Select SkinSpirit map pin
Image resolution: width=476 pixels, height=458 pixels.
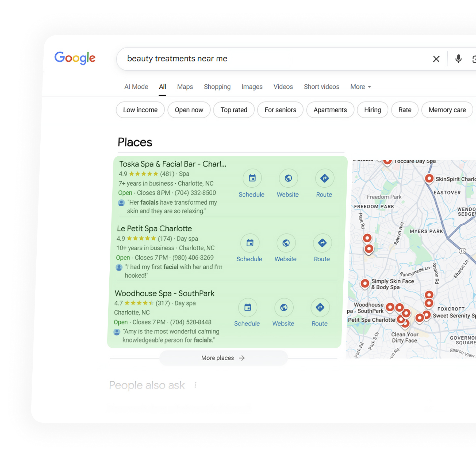click(x=429, y=178)
